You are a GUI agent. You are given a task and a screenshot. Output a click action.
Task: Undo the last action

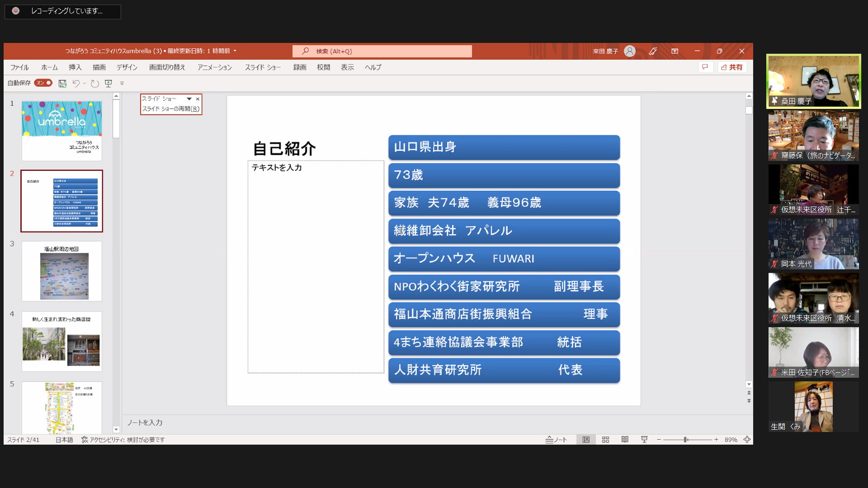point(76,83)
